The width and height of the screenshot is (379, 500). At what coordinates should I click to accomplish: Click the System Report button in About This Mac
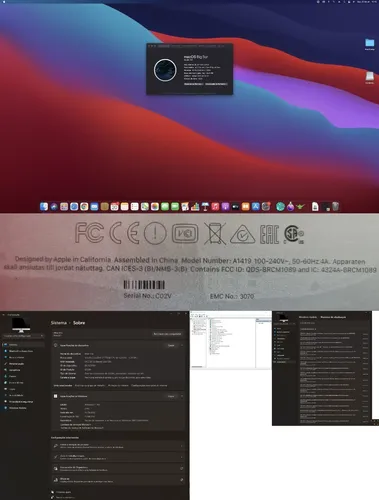pos(193,84)
